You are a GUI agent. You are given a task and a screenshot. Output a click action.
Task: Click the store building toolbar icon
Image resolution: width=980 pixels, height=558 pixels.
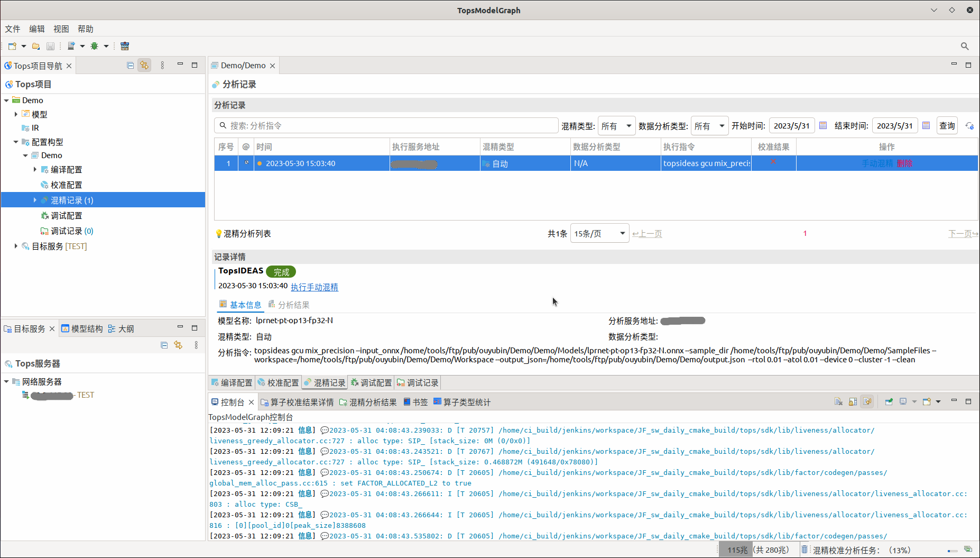[125, 46]
